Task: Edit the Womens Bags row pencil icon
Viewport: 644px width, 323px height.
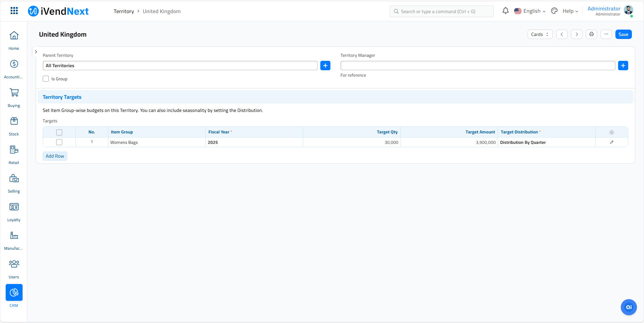Action: 611,142
